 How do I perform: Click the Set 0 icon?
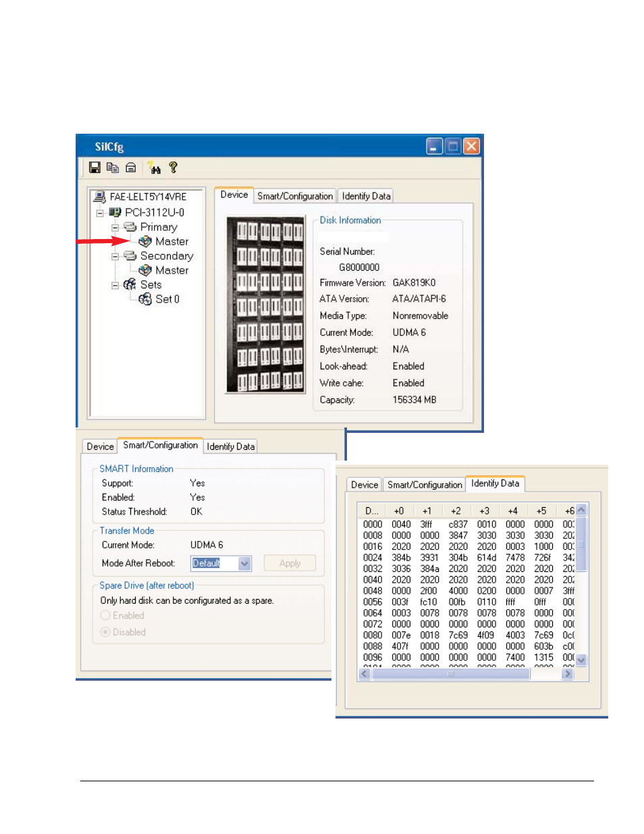(145, 298)
